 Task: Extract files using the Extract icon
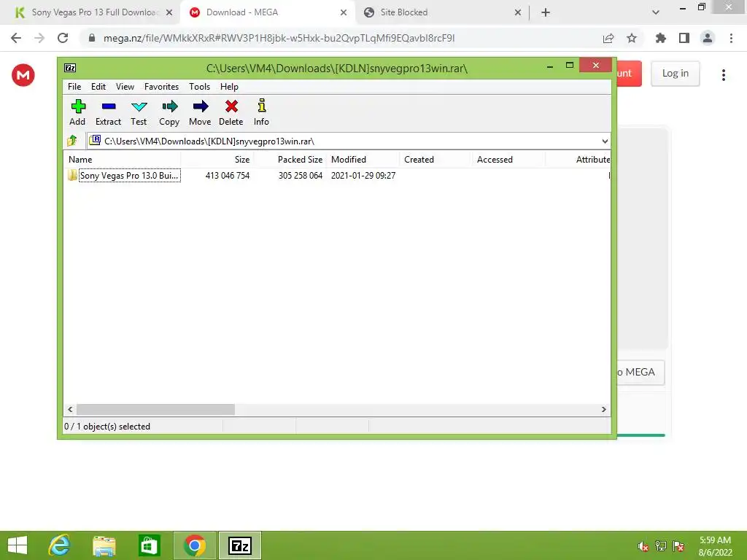tap(108, 113)
